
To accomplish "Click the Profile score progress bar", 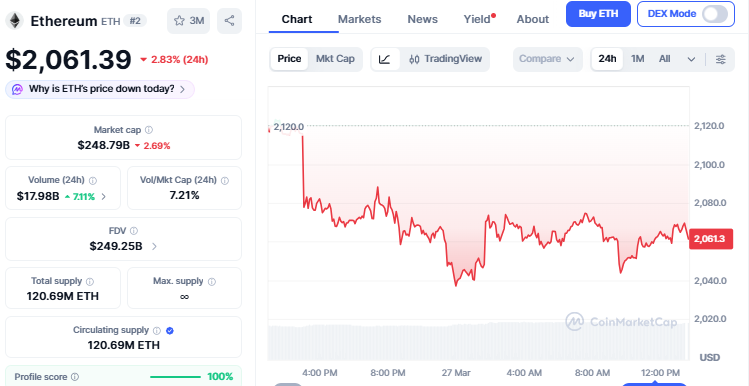I will coord(175,377).
